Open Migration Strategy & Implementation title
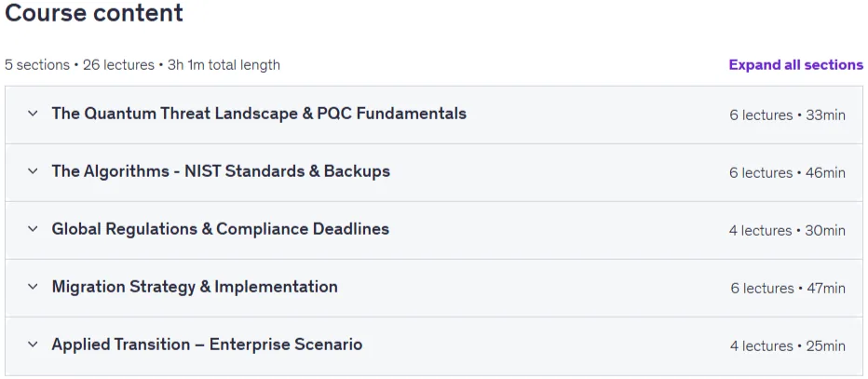 coord(195,287)
